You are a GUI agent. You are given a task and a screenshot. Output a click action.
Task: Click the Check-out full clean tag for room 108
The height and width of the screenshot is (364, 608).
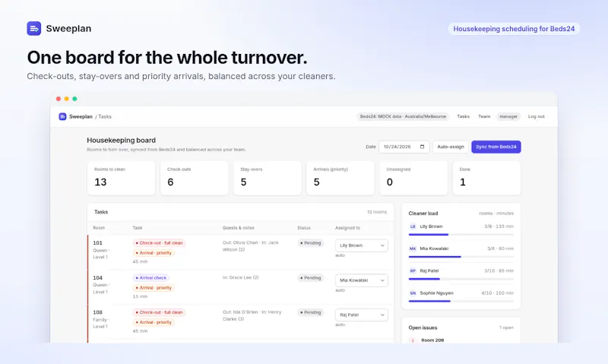pos(159,312)
